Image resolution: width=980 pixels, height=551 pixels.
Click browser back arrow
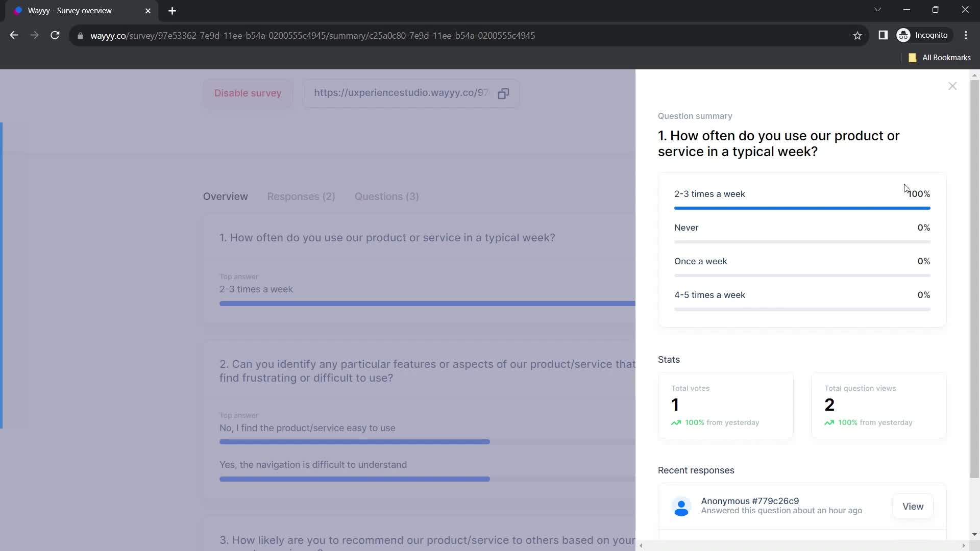(14, 35)
